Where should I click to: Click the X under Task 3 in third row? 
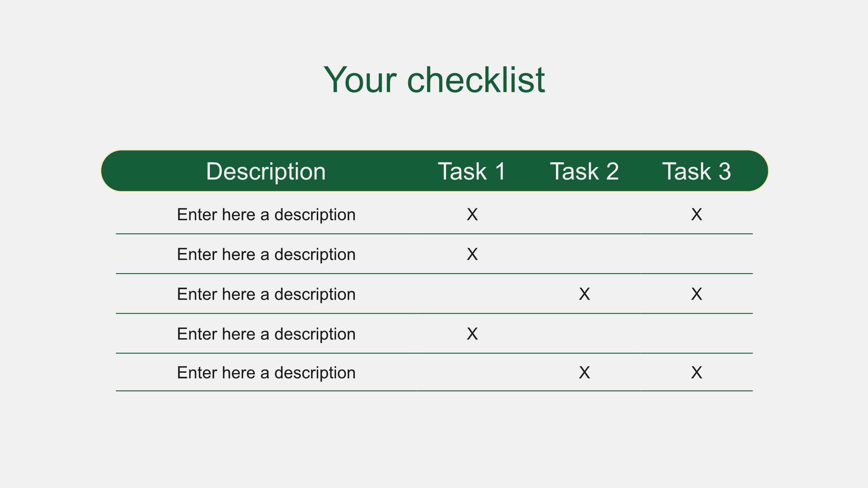point(696,294)
